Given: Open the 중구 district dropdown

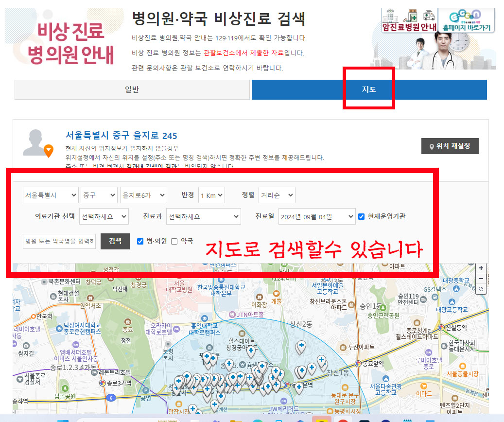Looking at the screenshot, I should coord(99,195).
